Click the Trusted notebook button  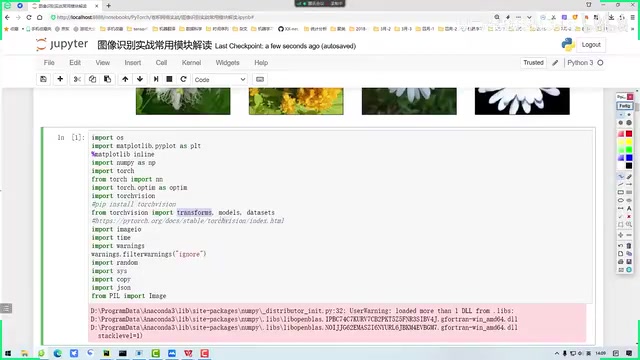[x=533, y=63]
